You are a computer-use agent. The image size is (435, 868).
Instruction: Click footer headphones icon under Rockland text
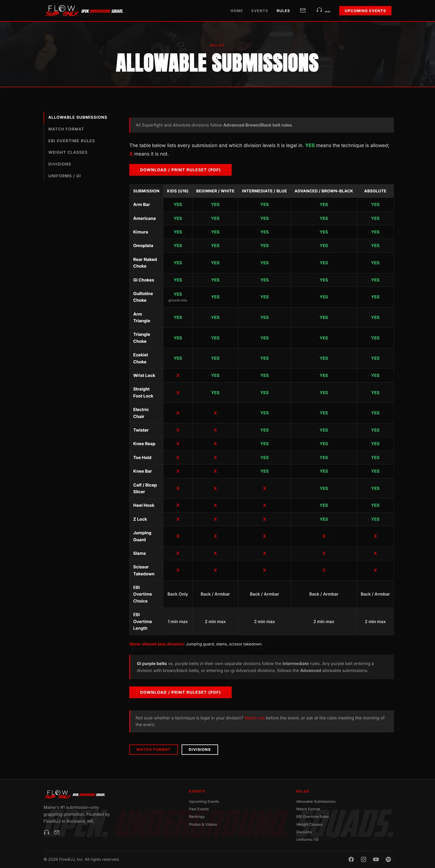(x=46, y=832)
